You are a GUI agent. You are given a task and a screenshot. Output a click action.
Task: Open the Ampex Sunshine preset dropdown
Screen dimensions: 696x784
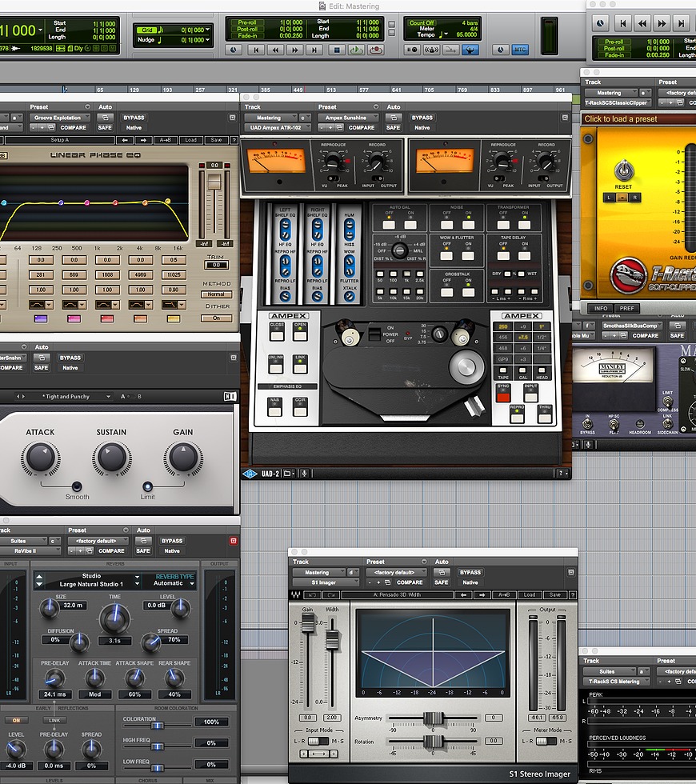click(x=348, y=118)
